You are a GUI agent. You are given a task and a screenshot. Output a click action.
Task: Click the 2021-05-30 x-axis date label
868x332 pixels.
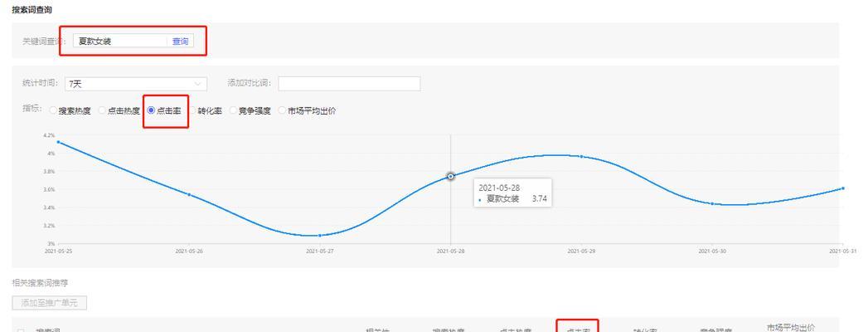(712, 251)
